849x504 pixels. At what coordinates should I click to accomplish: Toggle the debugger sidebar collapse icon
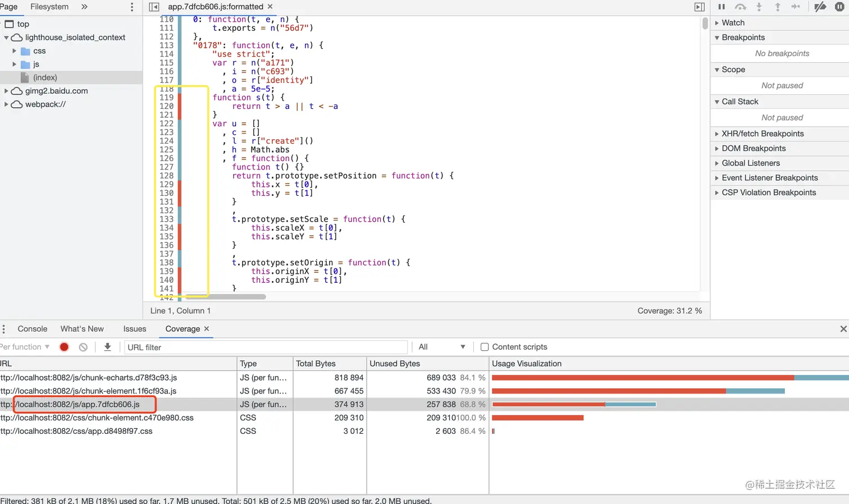[699, 7]
